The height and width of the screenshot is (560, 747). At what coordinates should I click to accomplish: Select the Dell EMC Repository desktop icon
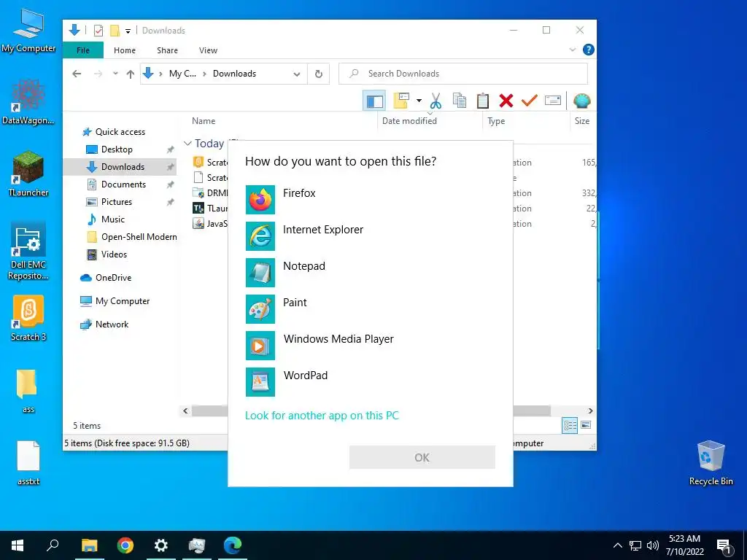click(28, 251)
